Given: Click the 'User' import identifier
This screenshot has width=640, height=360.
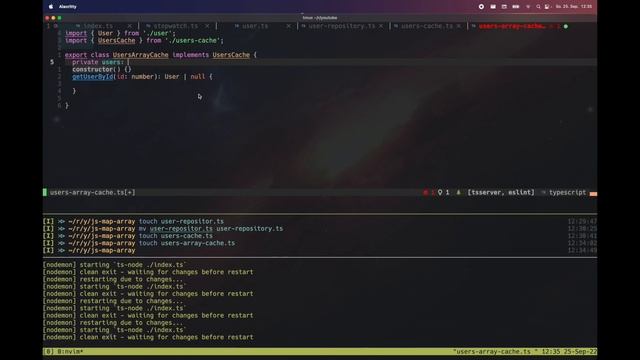Looking at the screenshot, I should click(x=105, y=33).
